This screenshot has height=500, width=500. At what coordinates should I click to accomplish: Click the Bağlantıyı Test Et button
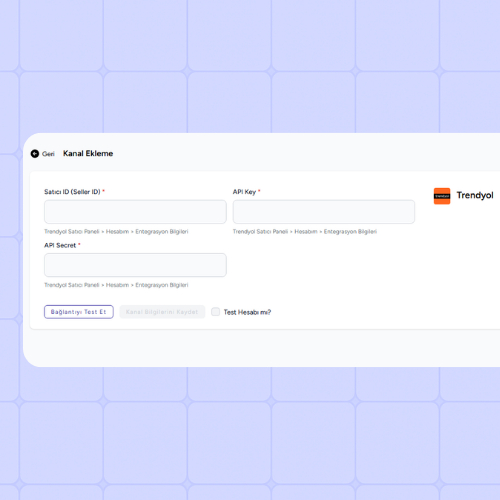pos(79,312)
